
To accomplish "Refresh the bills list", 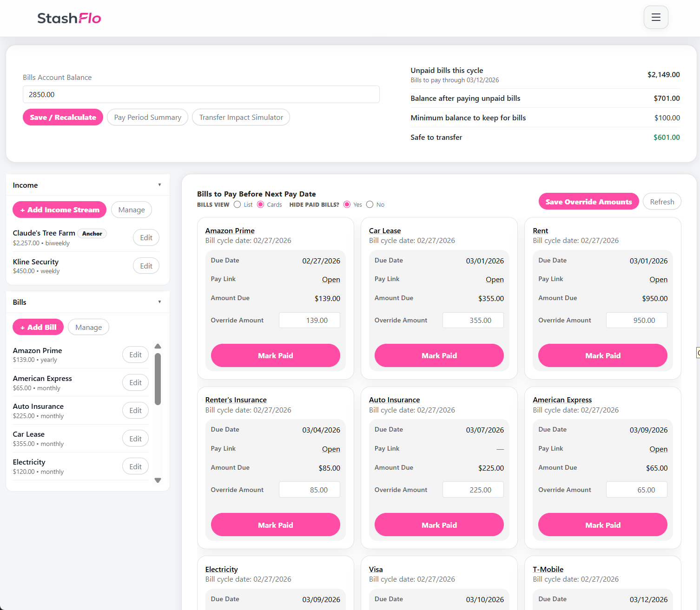I will pos(662,201).
